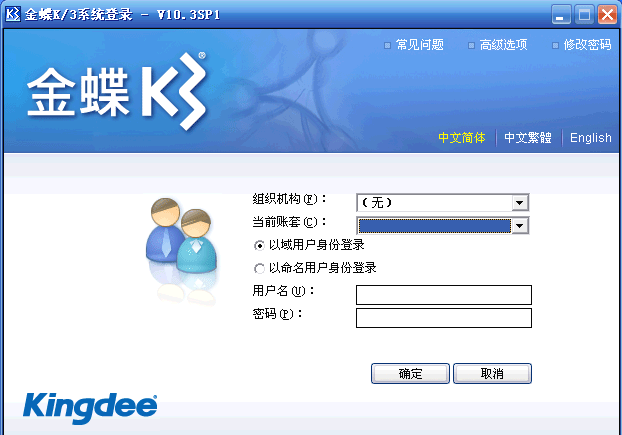Screen dimensions: 622x435
Task: Select 以命名用户身份登录 radio button
Action: click(259, 269)
